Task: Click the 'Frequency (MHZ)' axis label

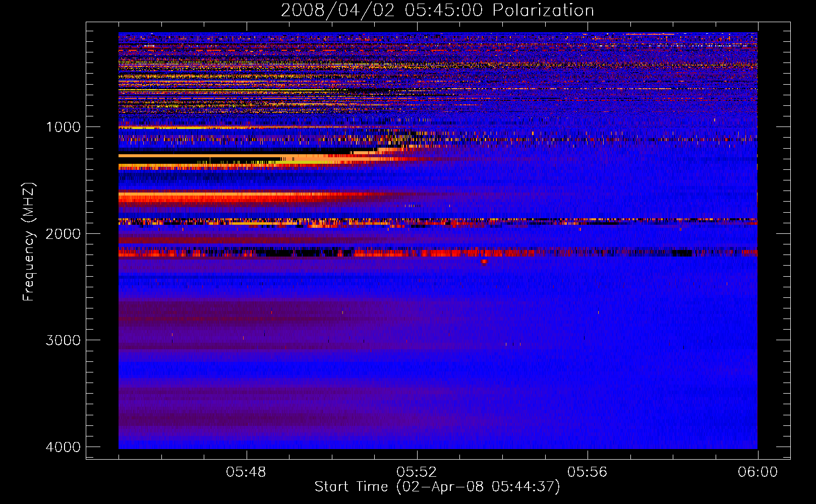Action: click(x=29, y=242)
